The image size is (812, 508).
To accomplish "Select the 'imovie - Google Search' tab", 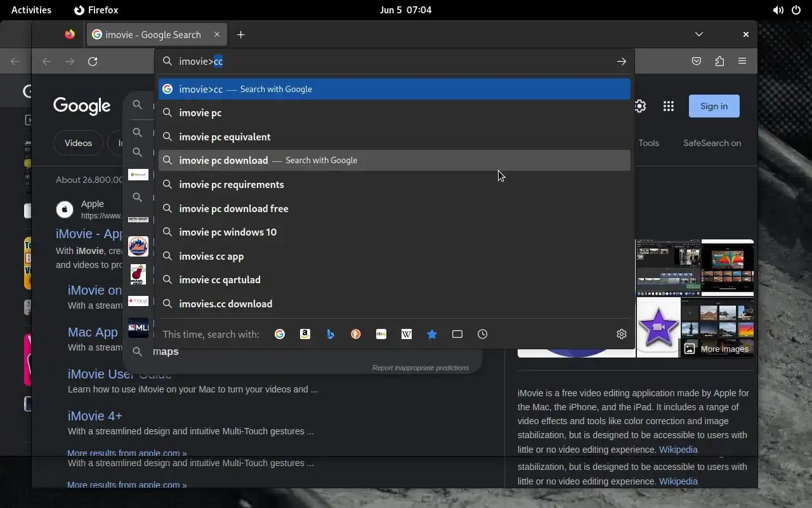I will click(157, 35).
